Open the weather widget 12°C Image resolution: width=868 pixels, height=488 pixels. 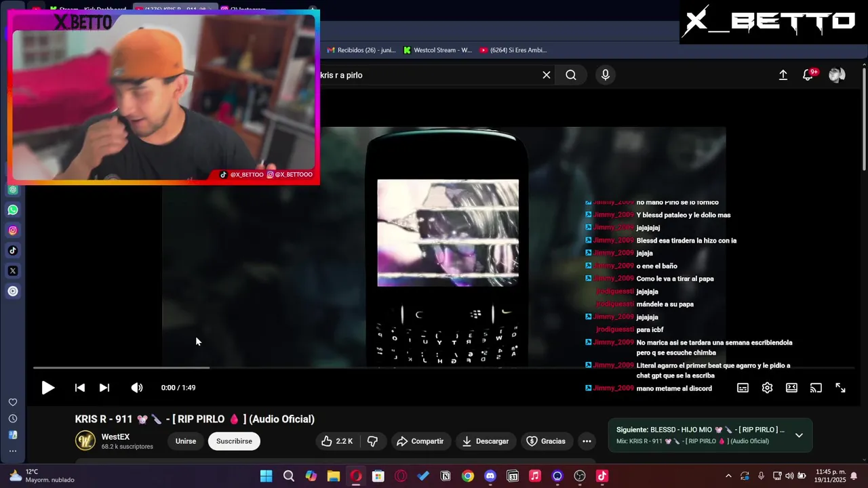coord(41,476)
